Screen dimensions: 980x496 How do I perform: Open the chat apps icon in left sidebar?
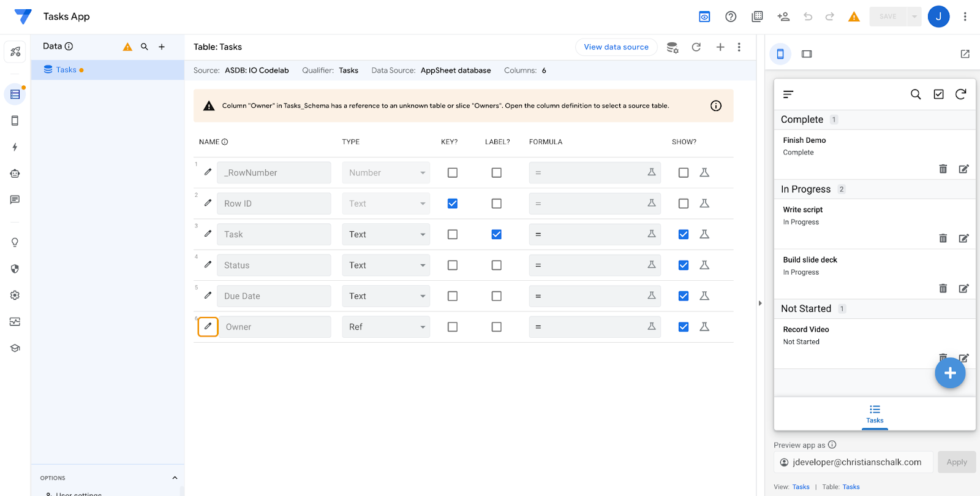pyautogui.click(x=15, y=200)
